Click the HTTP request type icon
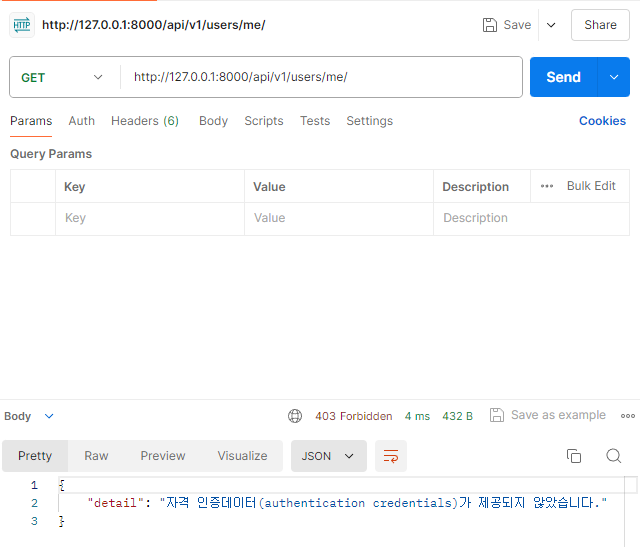Image resolution: width=640 pixels, height=547 pixels. pos(22,25)
